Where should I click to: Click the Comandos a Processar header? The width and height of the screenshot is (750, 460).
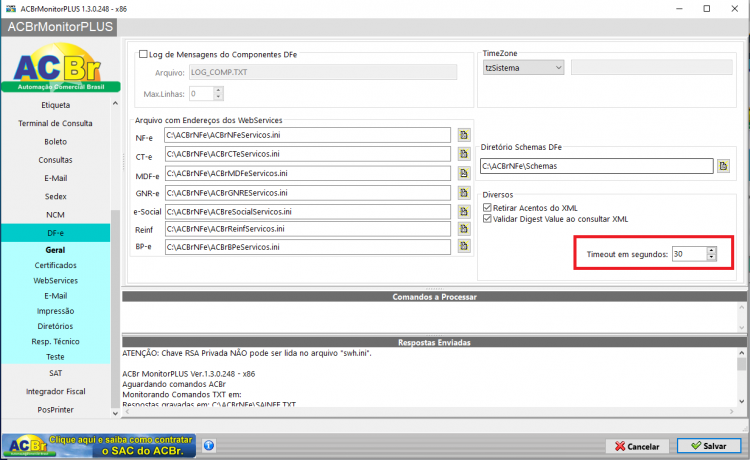coord(434,297)
